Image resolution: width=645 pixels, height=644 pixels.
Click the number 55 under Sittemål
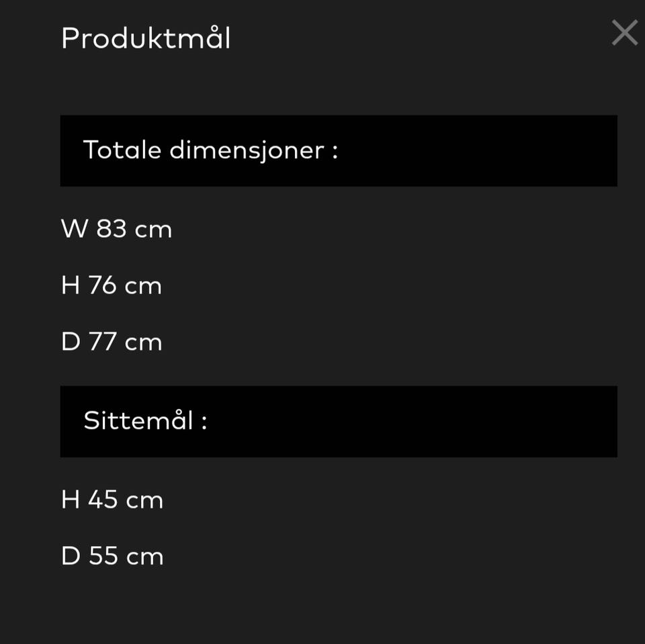(103, 556)
